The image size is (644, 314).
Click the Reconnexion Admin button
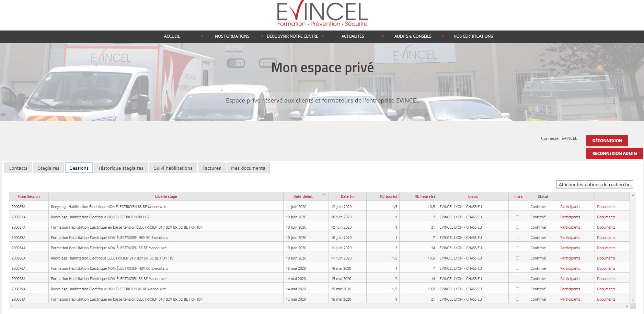click(614, 153)
